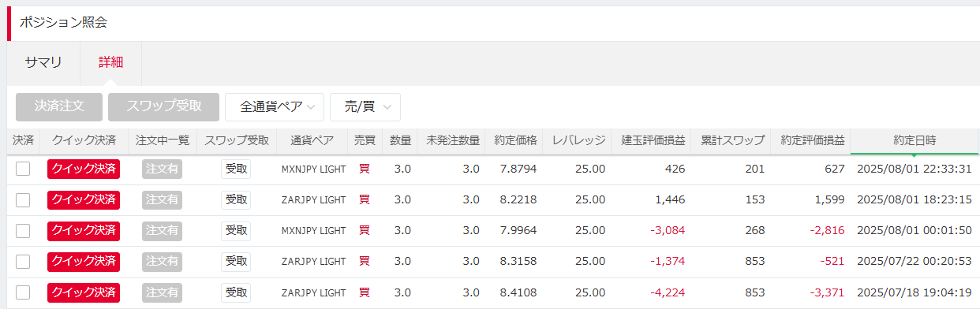
Task: Select checkbox for ZARJPY position at 8.2218
Action: (x=23, y=199)
